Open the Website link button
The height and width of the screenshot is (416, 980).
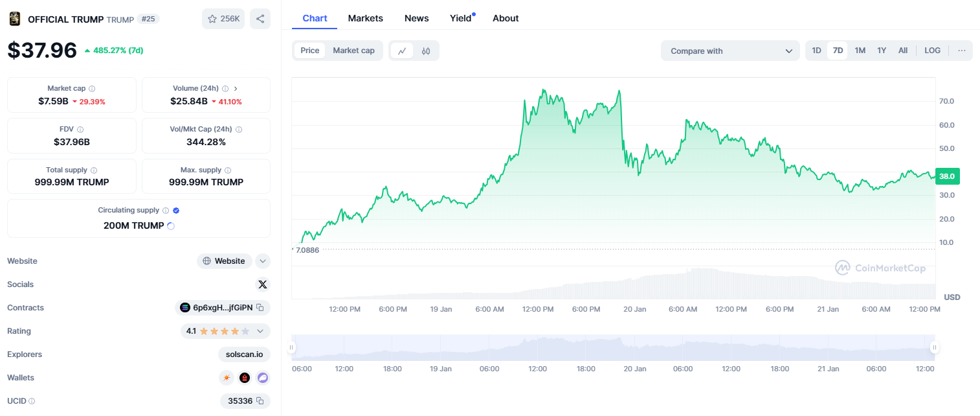pyautogui.click(x=225, y=261)
